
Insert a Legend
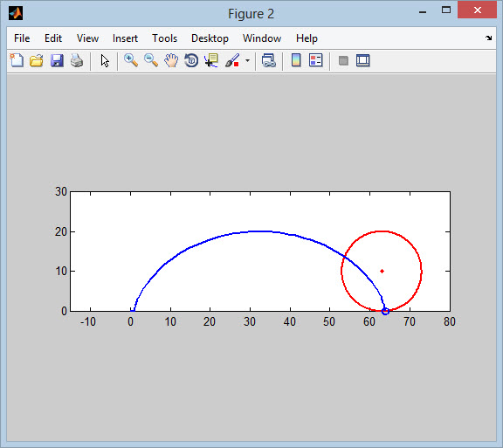coord(315,60)
